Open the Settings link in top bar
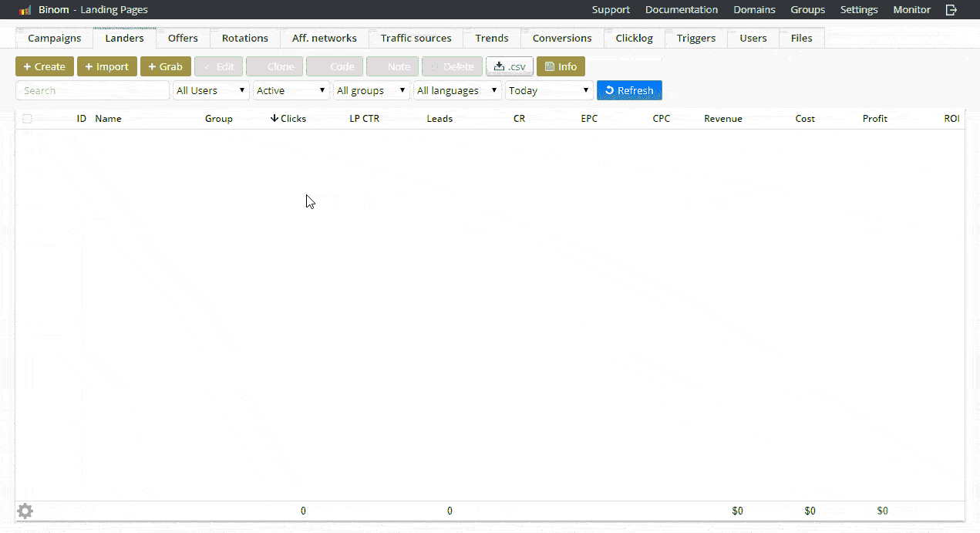This screenshot has height=533, width=980. pos(859,10)
